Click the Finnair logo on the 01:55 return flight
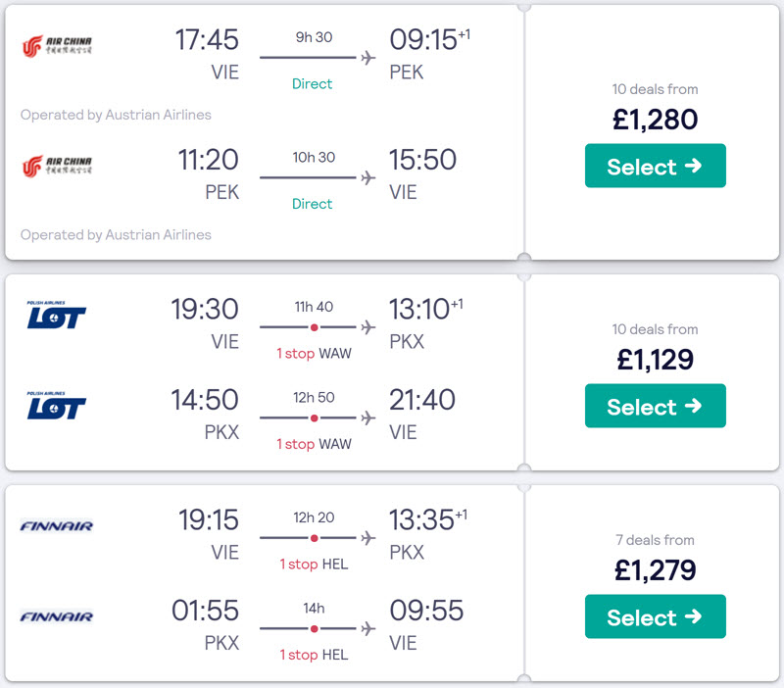 (57, 616)
